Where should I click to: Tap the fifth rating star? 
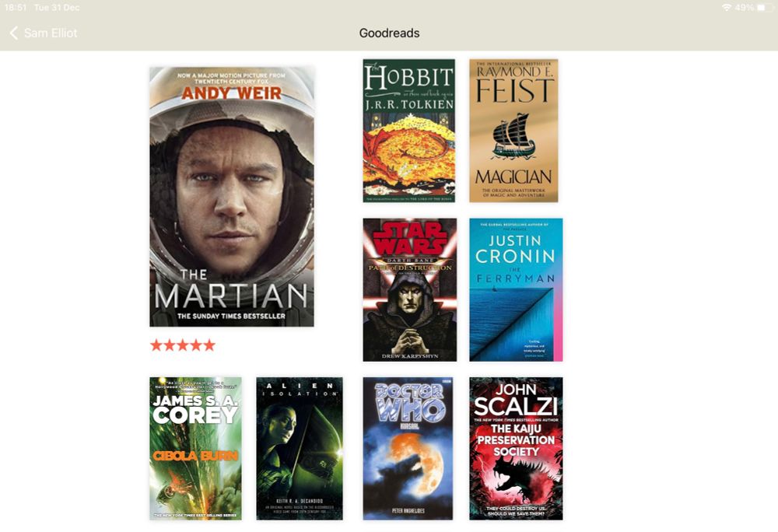click(210, 345)
